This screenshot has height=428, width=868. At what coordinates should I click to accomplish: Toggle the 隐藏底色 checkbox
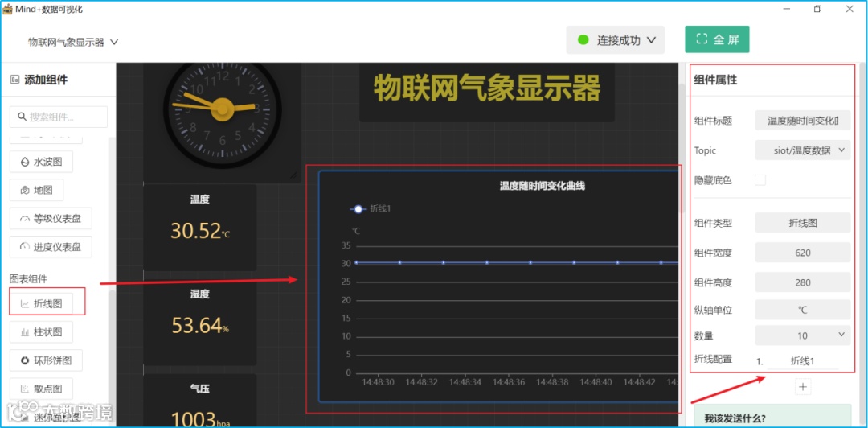760,180
